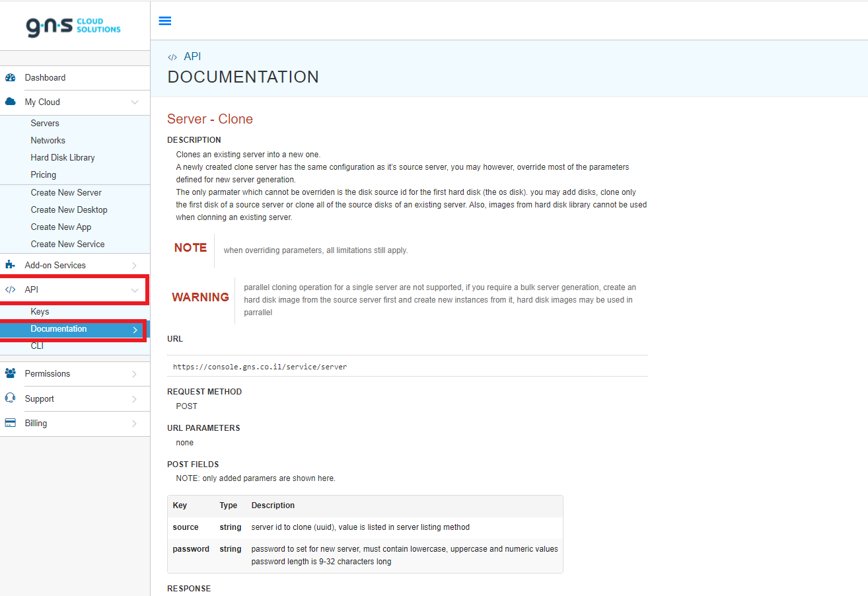Click the 'source' key cell
The height and width of the screenshot is (596, 868).
tap(186, 527)
